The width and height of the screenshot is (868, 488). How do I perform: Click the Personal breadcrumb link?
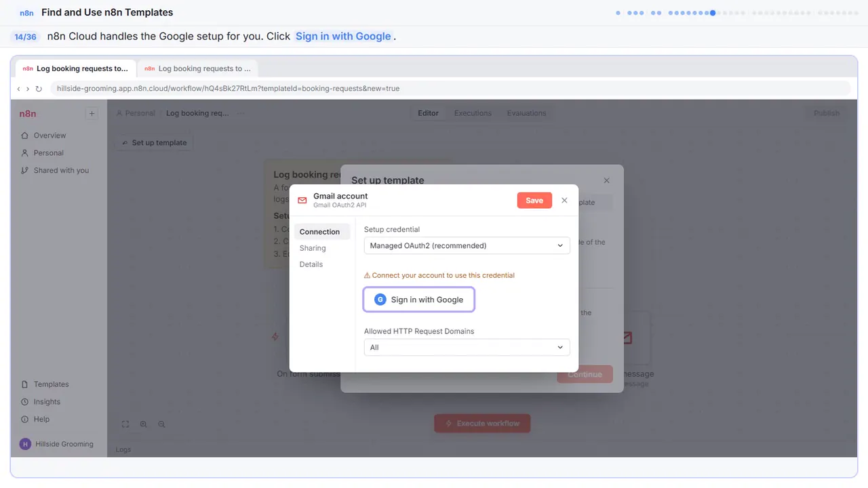coord(136,113)
